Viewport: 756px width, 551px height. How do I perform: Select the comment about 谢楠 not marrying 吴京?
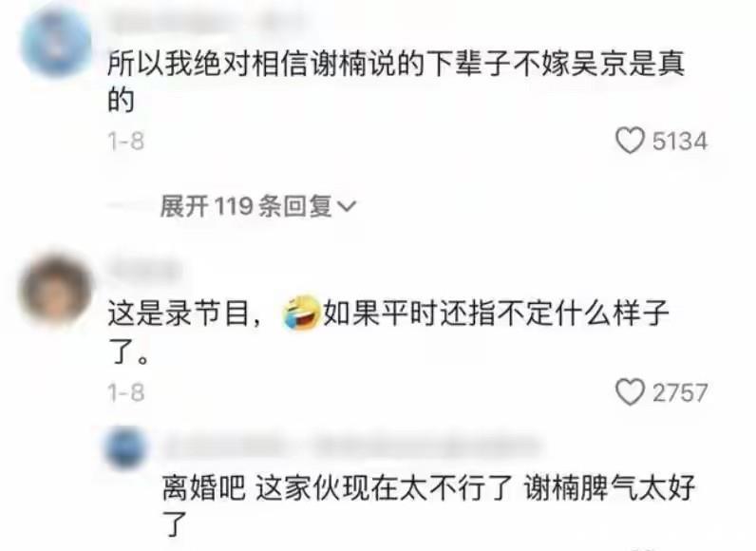pyautogui.click(x=395, y=82)
